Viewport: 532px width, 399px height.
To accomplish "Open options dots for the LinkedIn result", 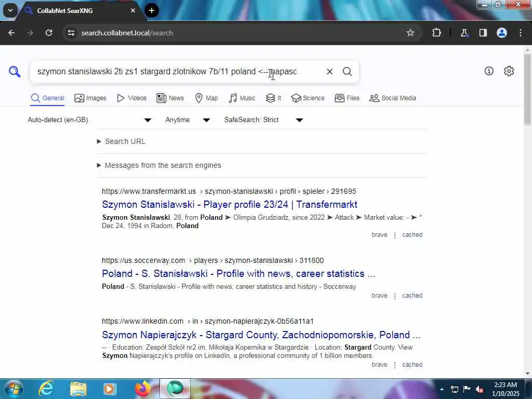I will (x=395, y=365).
